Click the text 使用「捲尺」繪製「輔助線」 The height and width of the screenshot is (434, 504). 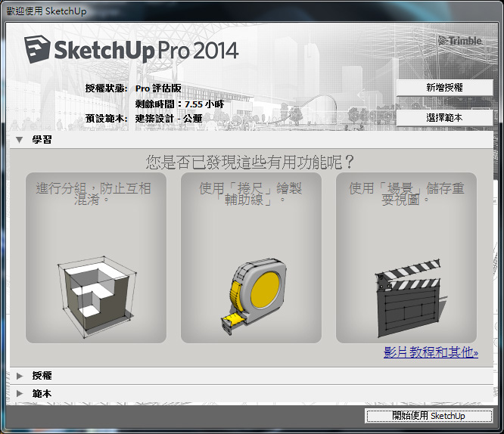tap(250, 194)
